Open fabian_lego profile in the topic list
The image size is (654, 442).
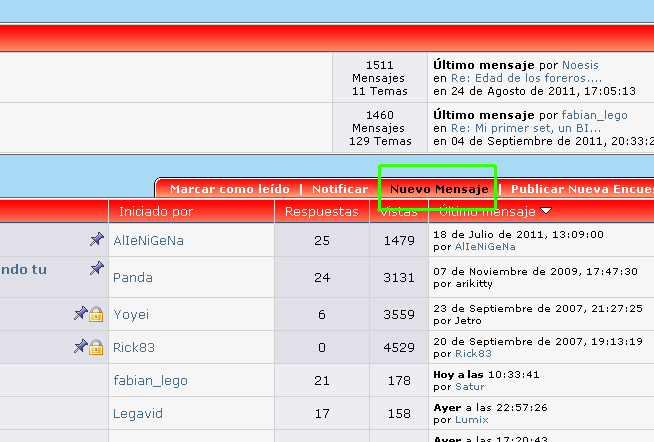(x=150, y=381)
